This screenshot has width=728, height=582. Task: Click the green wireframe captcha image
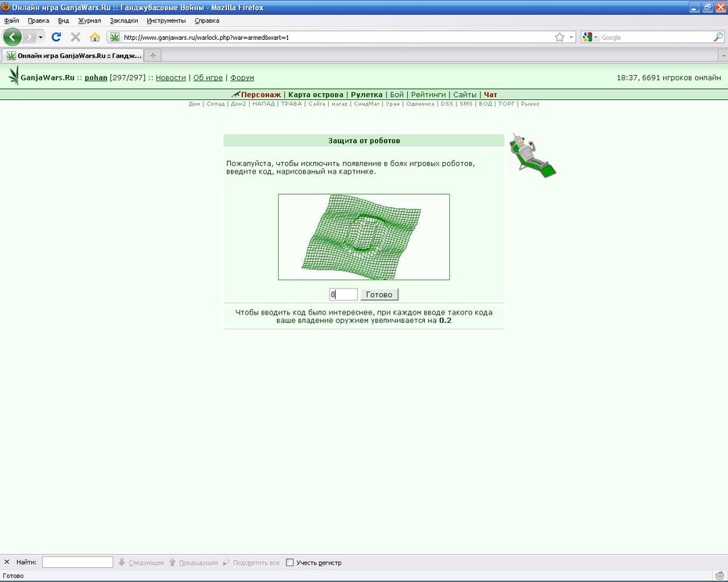pos(363,237)
